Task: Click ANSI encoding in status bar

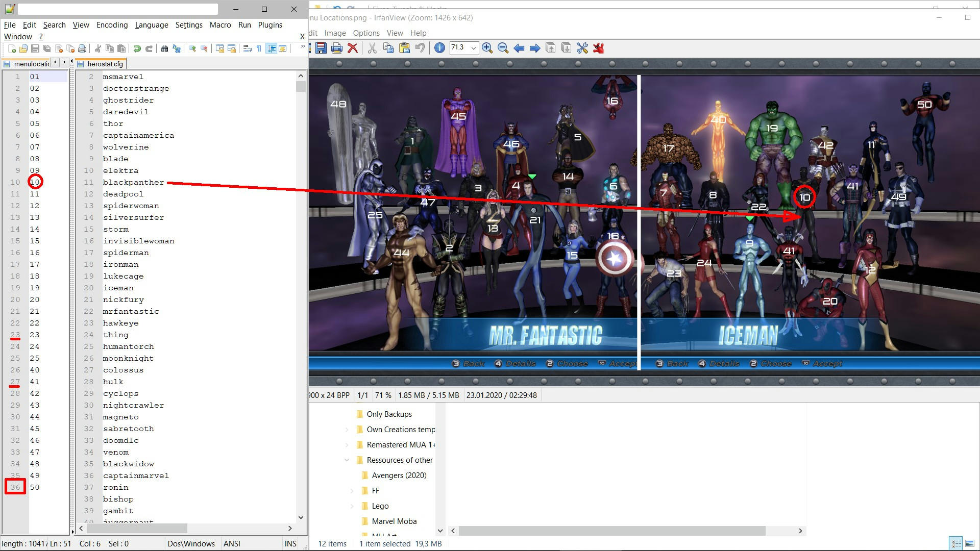Action: point(232,543)
